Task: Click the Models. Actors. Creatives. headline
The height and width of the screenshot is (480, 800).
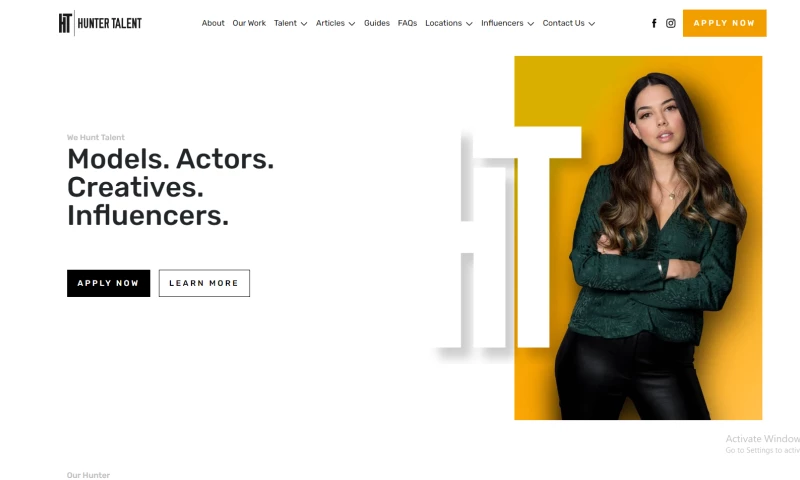Action: 170,187
